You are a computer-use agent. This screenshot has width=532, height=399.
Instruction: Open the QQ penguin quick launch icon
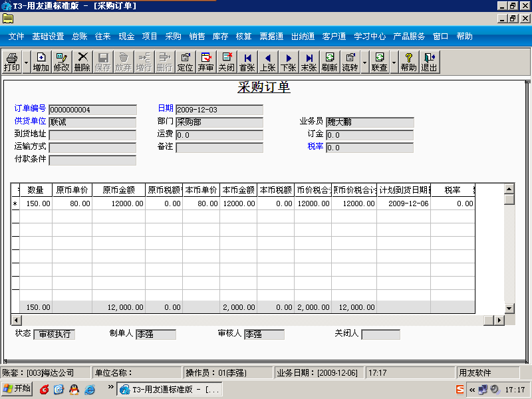point(74,390)
